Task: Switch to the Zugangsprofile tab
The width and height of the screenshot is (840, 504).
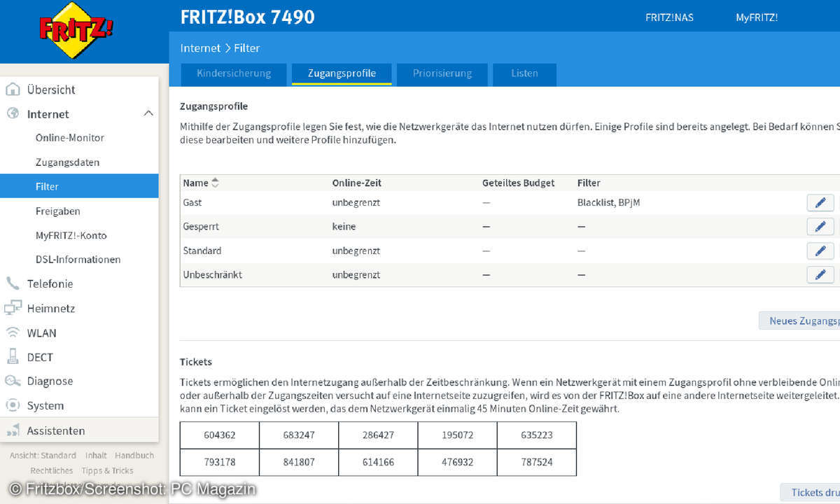Action: coord(342,73)
